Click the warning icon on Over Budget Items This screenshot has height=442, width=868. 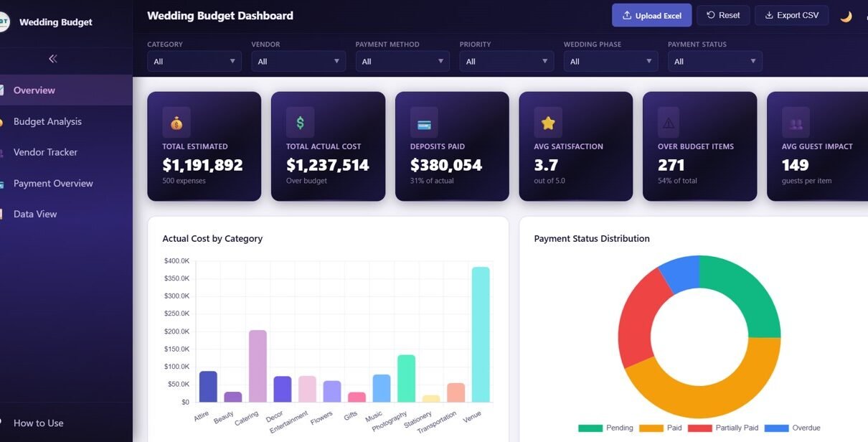[x=669, y=123]
